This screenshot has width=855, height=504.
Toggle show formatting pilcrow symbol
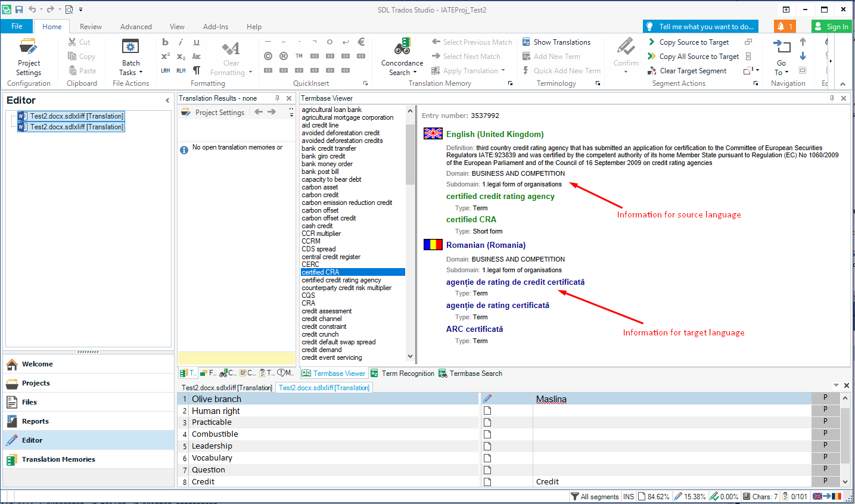point(197,70)
